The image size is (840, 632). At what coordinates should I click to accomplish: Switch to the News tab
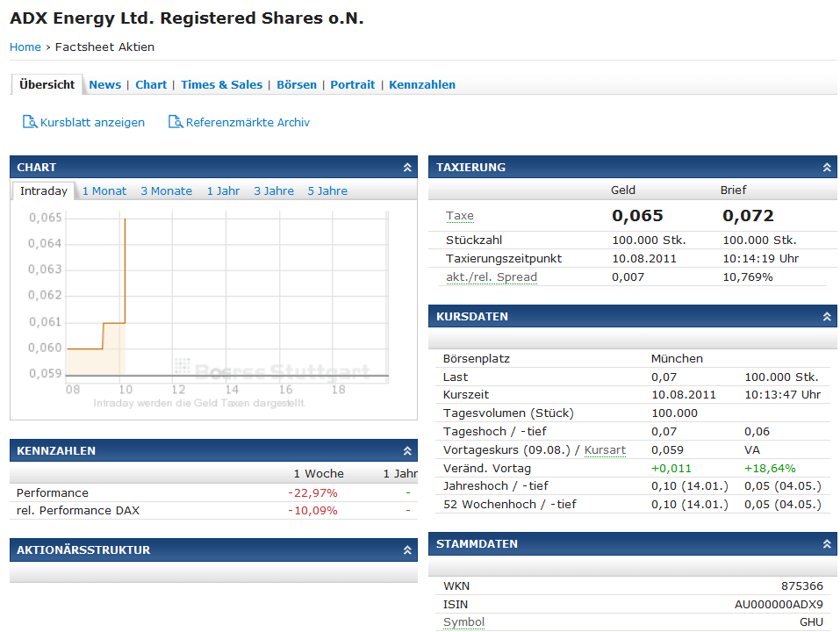104,84
